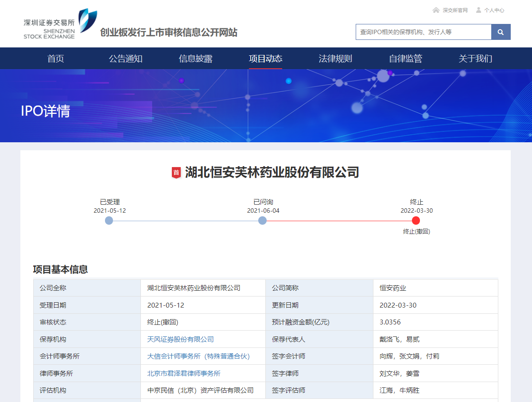532x402 pixels.
Task: Open the 关于我们 navigation menu
Action: pyautogui.click(x=476, y=59)
